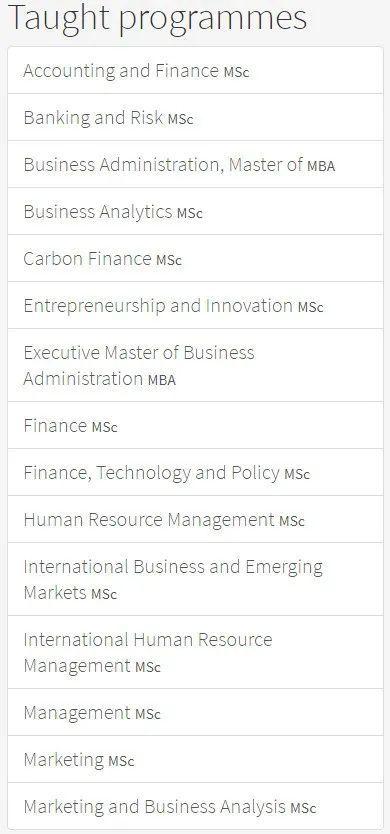The width and height of the screenshot is (390, 834).
Task: Select Human Resource Management MSc
Action: (x=195, y=519)
